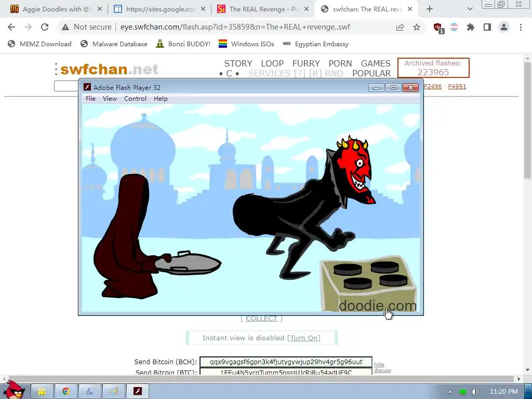Go to page P2496 link
Screen dimensions: 532x399
coord(433,86)
